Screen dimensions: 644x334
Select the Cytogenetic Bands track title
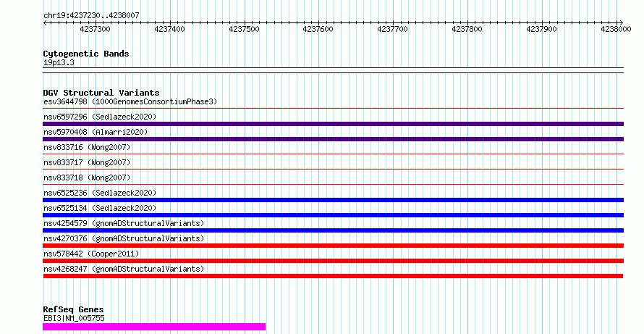[86, 54]
